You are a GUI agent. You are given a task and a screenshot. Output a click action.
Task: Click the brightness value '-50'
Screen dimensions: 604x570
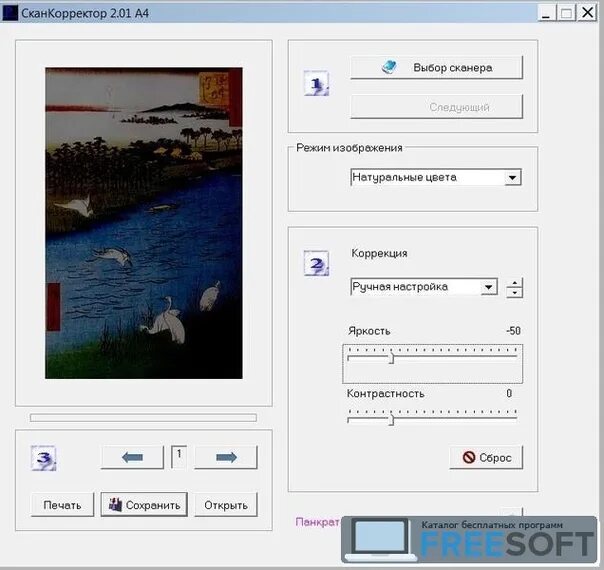(x=513, y=331)
